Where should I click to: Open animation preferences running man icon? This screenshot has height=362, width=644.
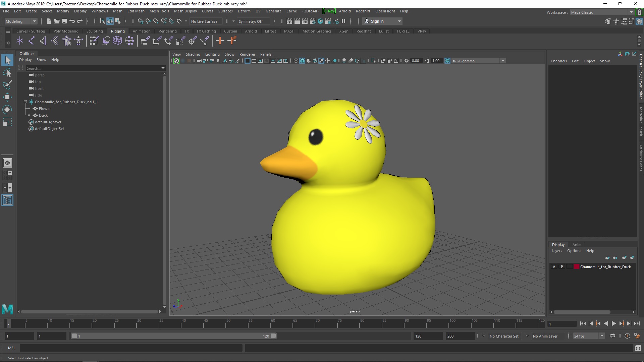[637, 336]
